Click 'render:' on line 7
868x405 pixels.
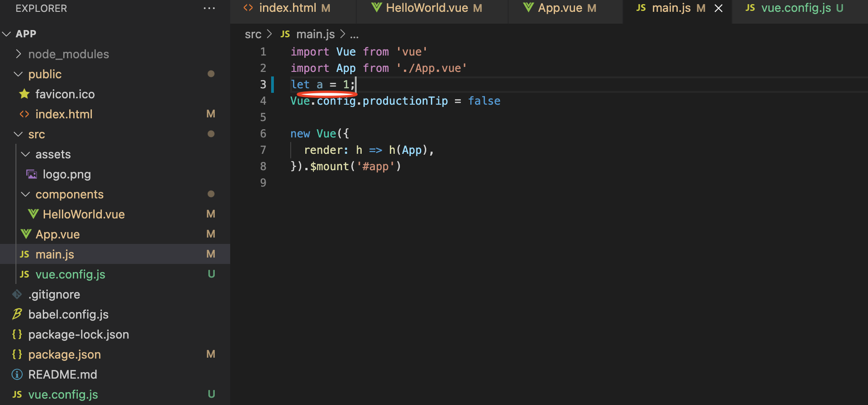(x=326, y=150)
